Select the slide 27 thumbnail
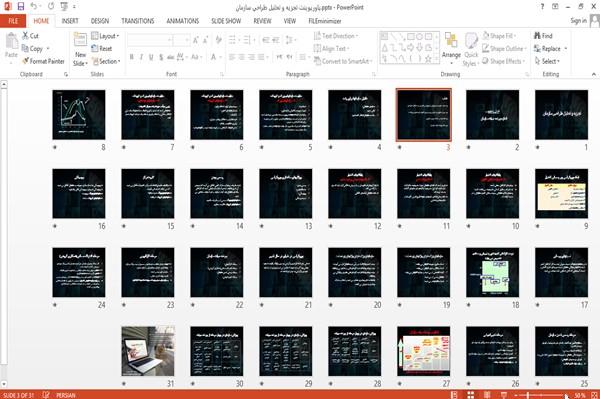This screenshot has width=600, height=399. (424, 351)
